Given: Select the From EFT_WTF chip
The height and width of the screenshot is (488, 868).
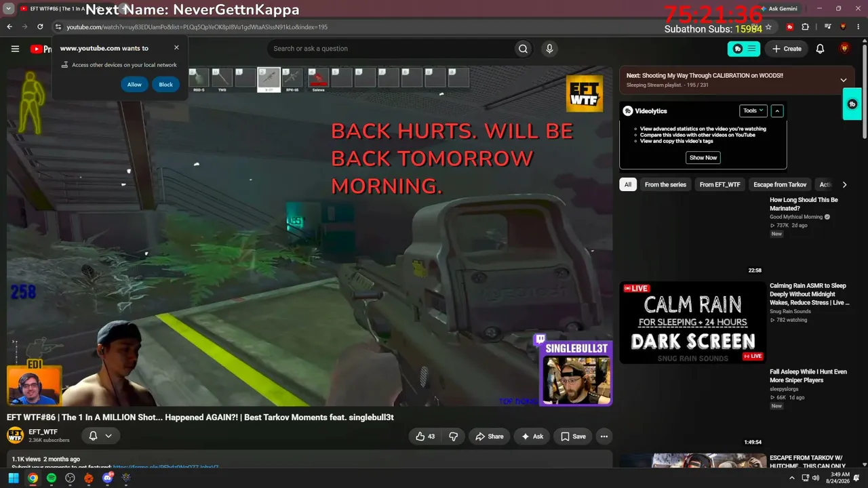Looking at the screenshot, I should click(x=720, y=184).
